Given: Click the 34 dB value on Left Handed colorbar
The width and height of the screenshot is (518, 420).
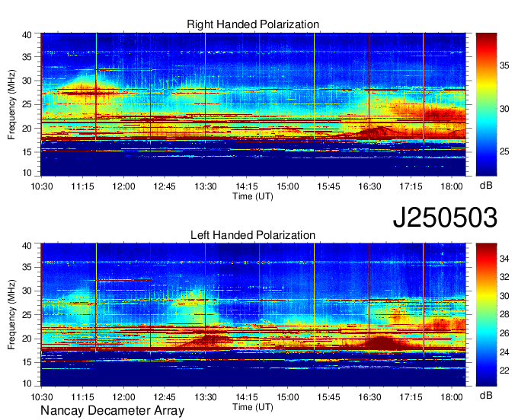Looking at the screenshot, I should click(x=504, y=259).
